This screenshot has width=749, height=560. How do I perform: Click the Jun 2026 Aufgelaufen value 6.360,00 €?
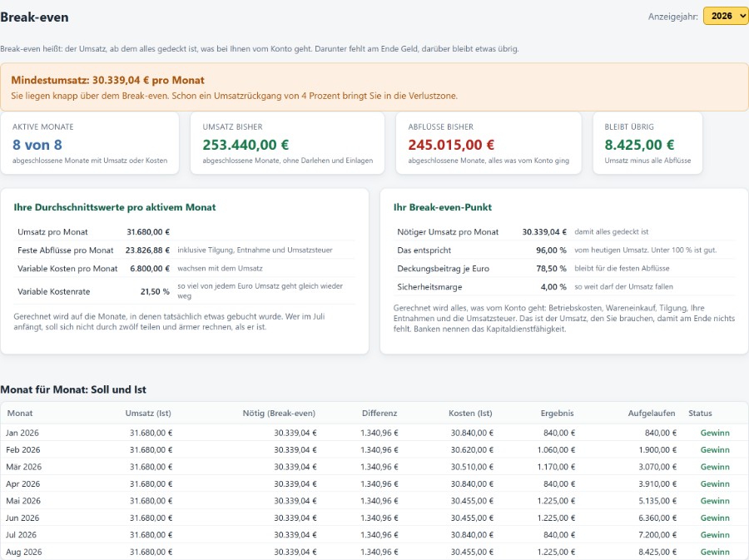[x=657, y=518]
